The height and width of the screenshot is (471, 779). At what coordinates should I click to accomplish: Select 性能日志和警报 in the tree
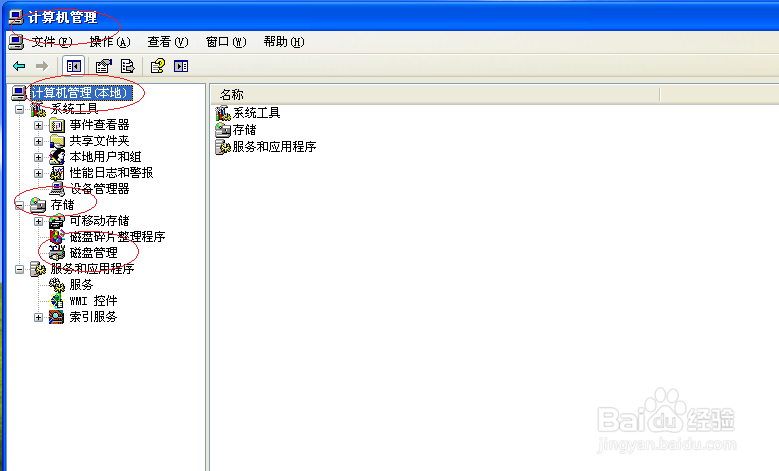tap(111, 172)
